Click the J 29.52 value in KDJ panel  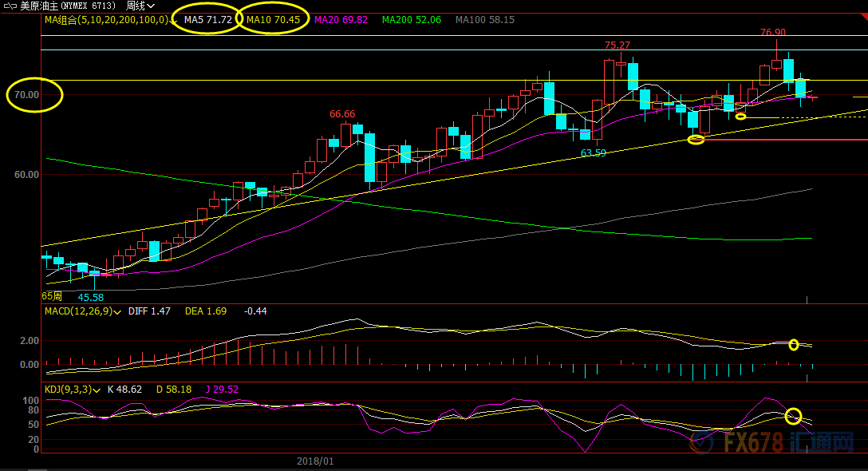point(220,390)
